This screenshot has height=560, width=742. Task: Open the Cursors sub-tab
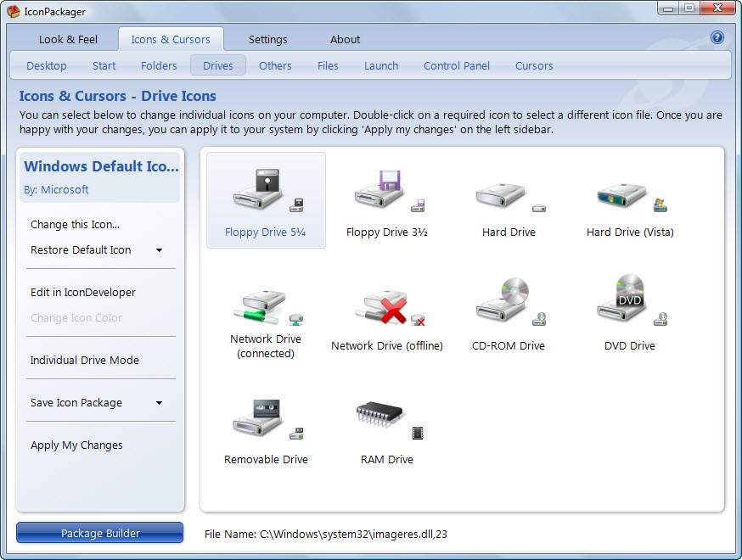point(534,65)
